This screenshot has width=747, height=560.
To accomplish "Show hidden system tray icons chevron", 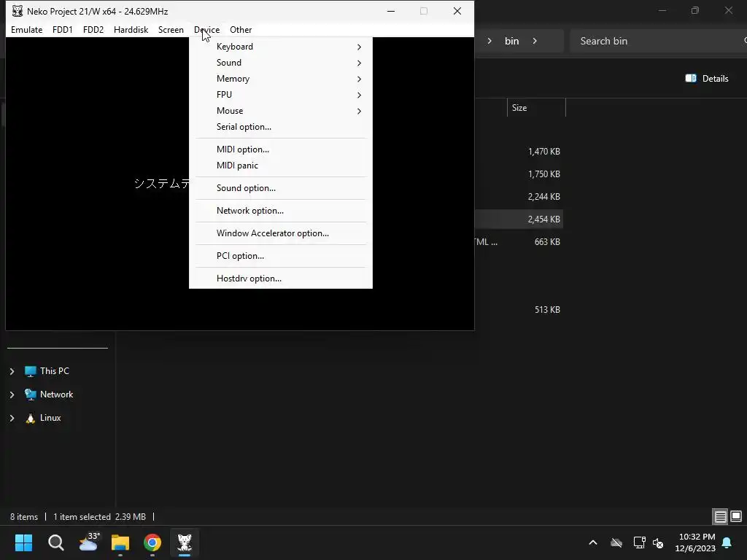I will [x=592, y=542].
